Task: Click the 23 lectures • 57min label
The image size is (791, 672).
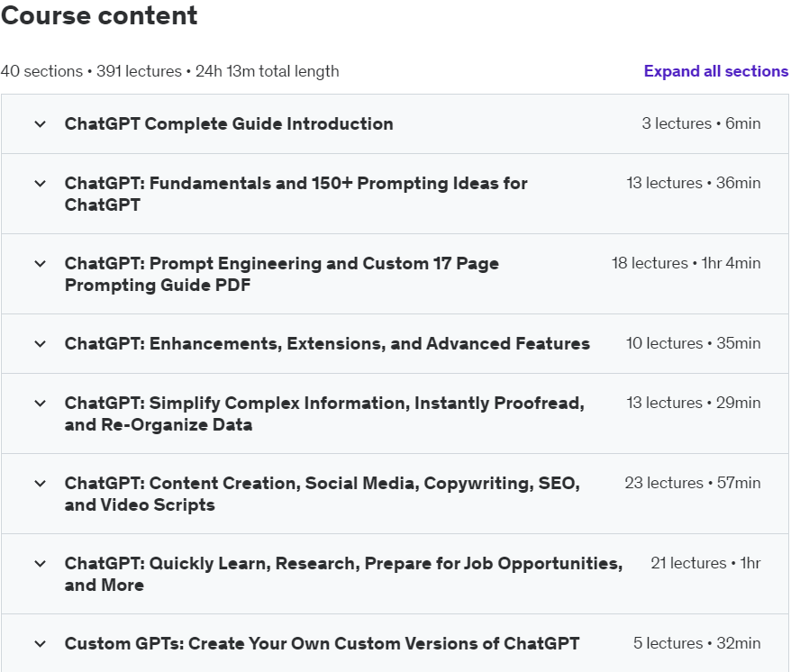Action: 692,484
